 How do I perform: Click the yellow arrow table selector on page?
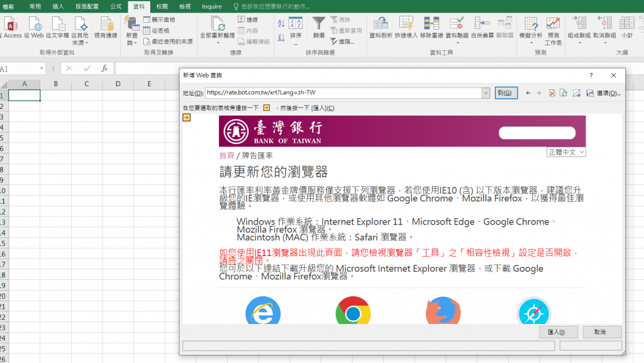click(x=186, y=118)
